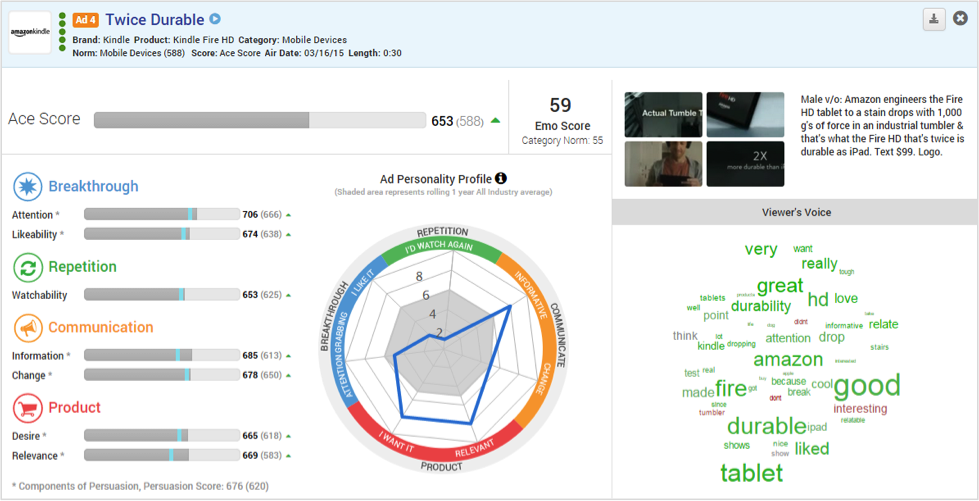Click the Breakthrough starburst icon
Image resolution: width=979 pixels, height=501 pixels.
[27, 187]
